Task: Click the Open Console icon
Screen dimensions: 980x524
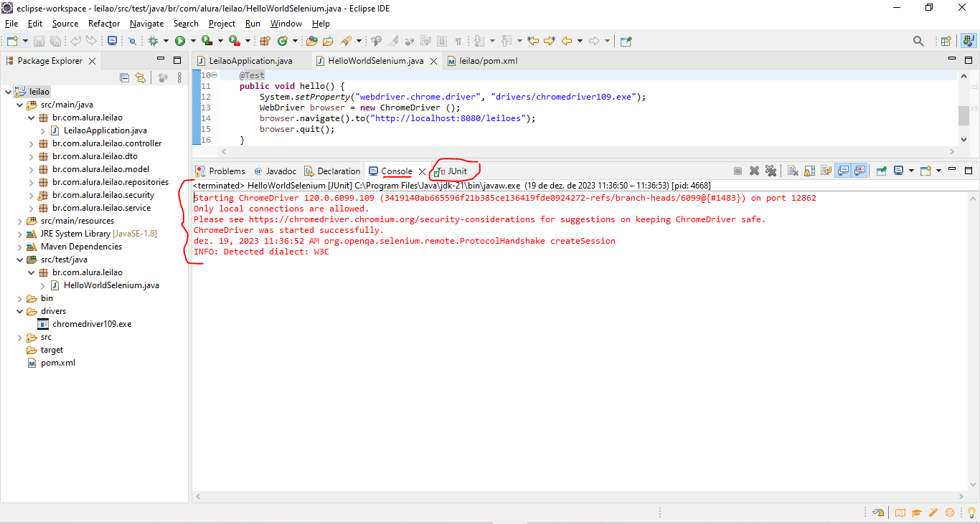Action: click(925, 171)
